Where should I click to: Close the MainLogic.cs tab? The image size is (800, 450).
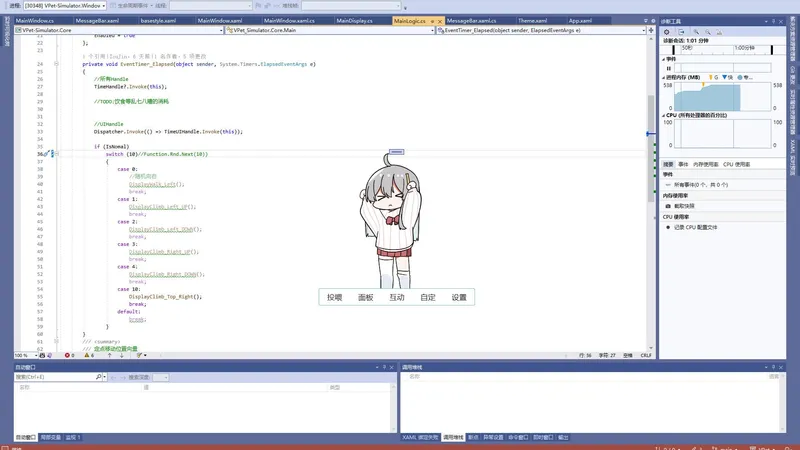click(440, 21)
